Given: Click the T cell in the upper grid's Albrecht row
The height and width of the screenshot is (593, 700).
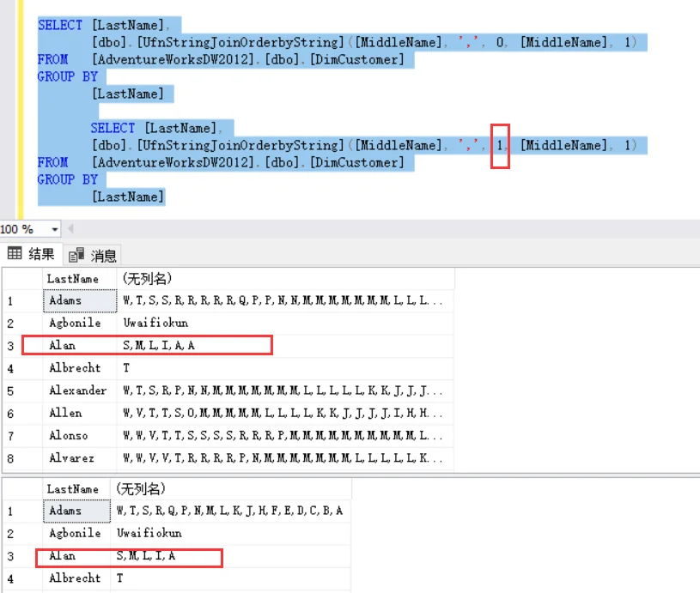Looking at the screenshot, I should click(x=285, y=368).
